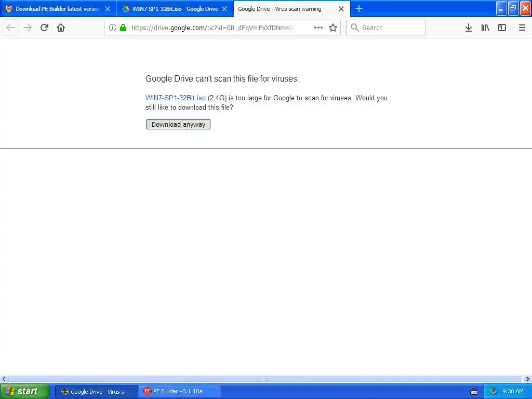Close the Virus scan warning tab

(341, 9)
